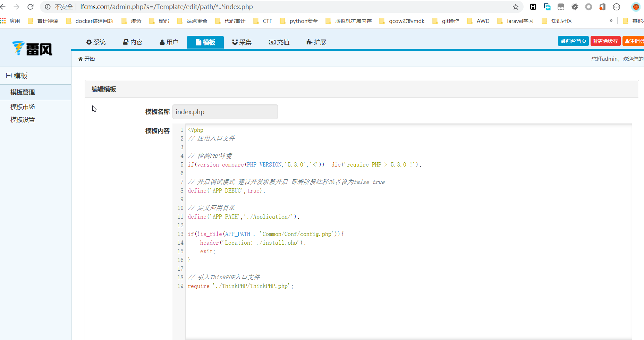Open the Chrome apps grid icon

[x=3, y=21]
